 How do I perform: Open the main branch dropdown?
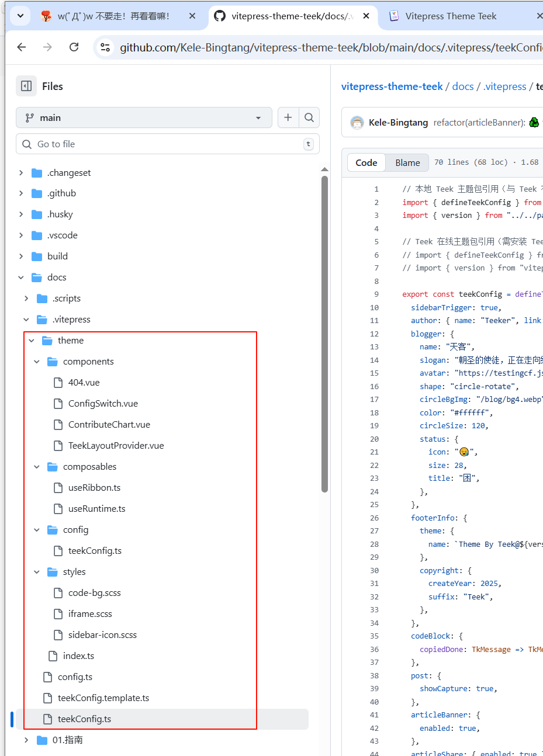point(144,117)
